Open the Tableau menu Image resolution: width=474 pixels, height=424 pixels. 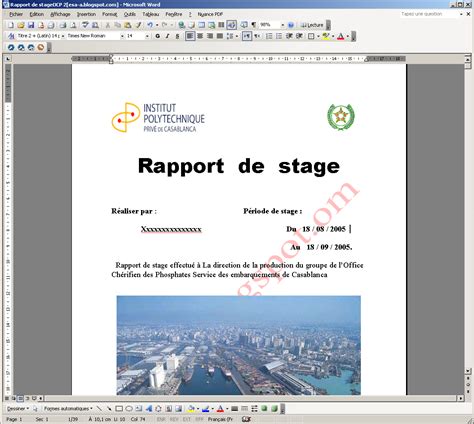tap(151, 14)
